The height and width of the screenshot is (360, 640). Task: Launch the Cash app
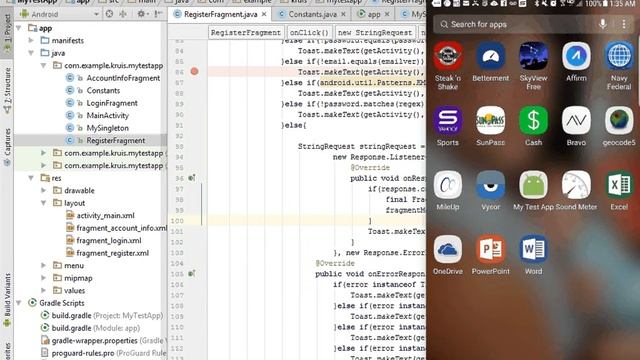[x=533, y=120]
